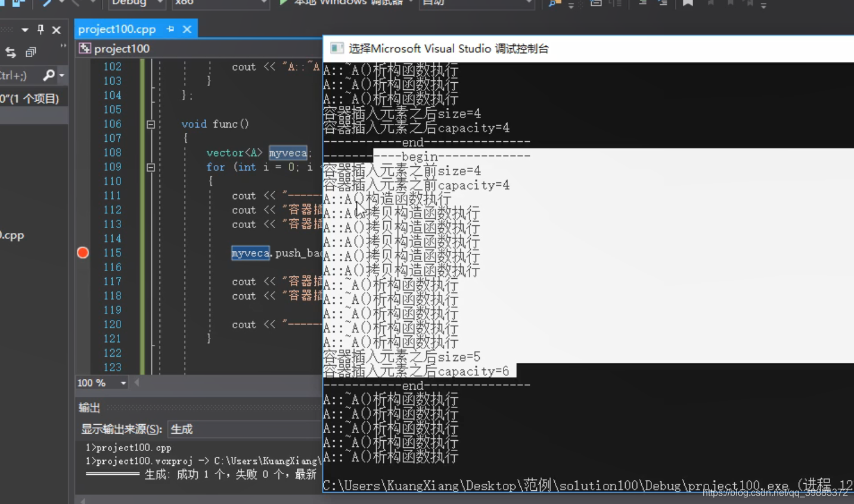Click the green start debugging arrow
854x504 pixels.
[284, 2]
